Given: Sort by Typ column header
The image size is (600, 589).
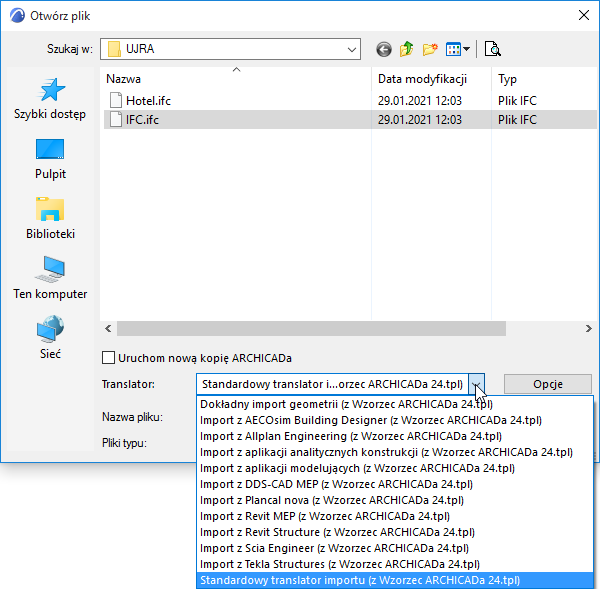Looking at the screenshot, I should pos(545,79).
